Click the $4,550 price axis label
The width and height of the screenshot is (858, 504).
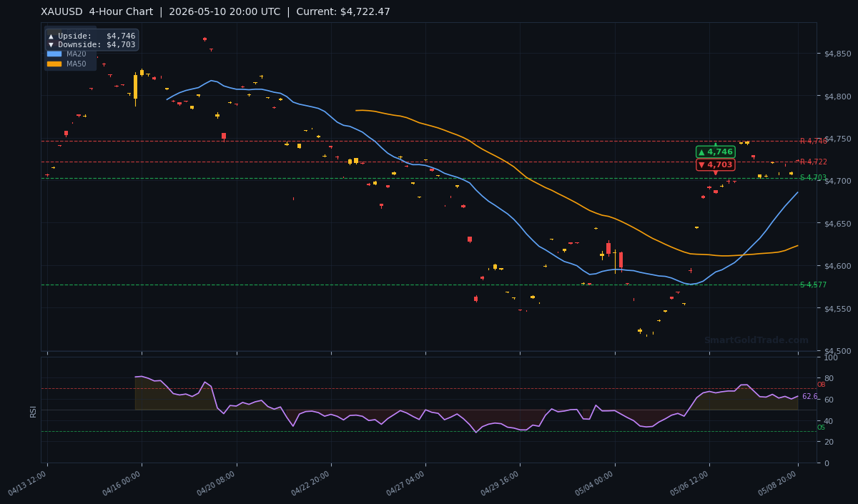point(837,309)
